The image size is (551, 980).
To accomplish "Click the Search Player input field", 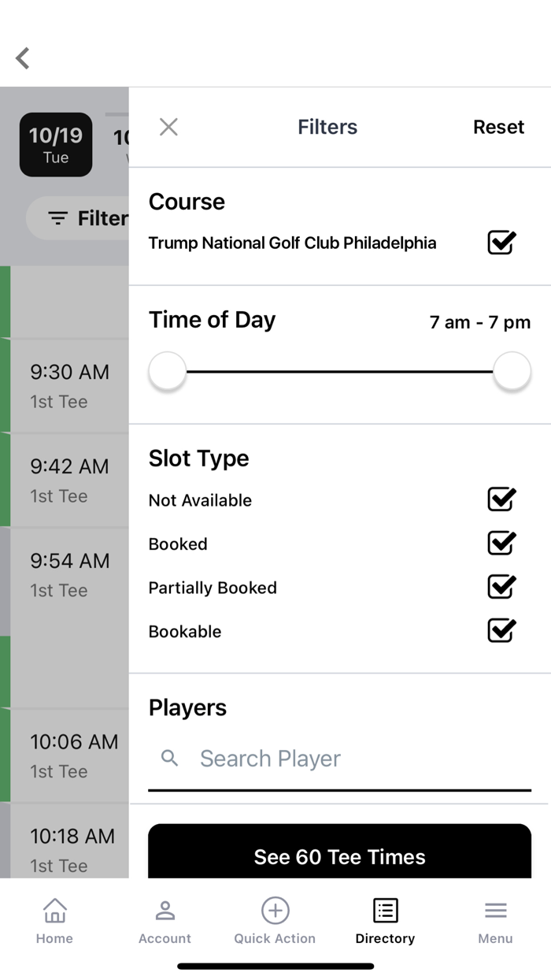I will pos(315,758).
